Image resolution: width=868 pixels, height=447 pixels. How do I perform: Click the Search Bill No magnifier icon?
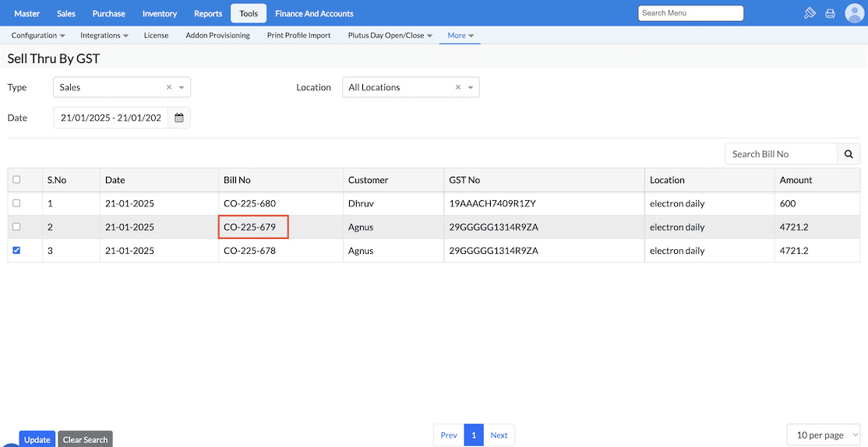pos(849,154)
